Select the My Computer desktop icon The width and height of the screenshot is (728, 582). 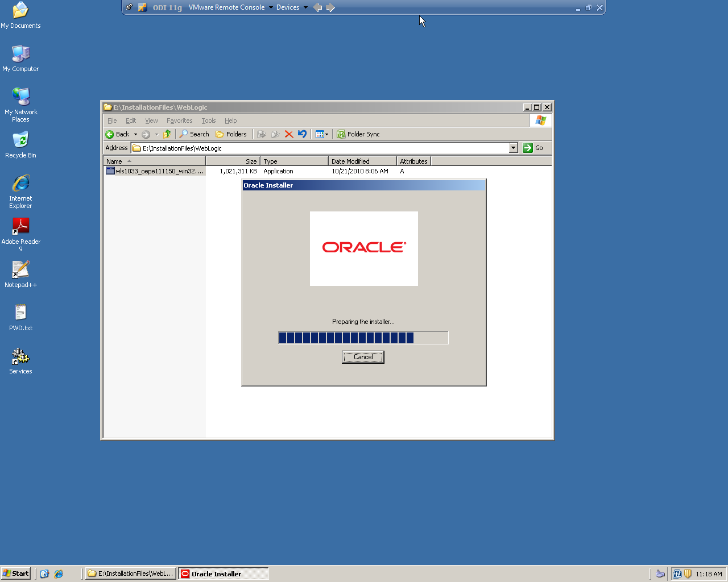(20, 59)
